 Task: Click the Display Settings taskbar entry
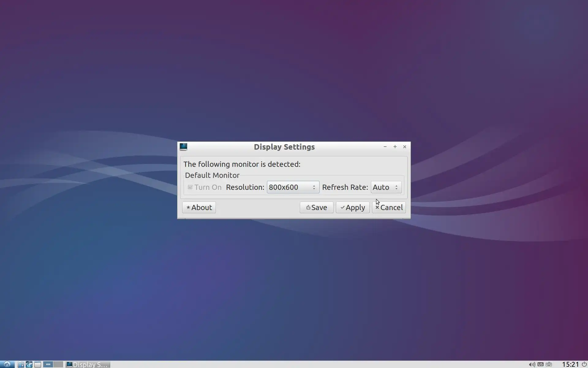[x=88, y=364]
